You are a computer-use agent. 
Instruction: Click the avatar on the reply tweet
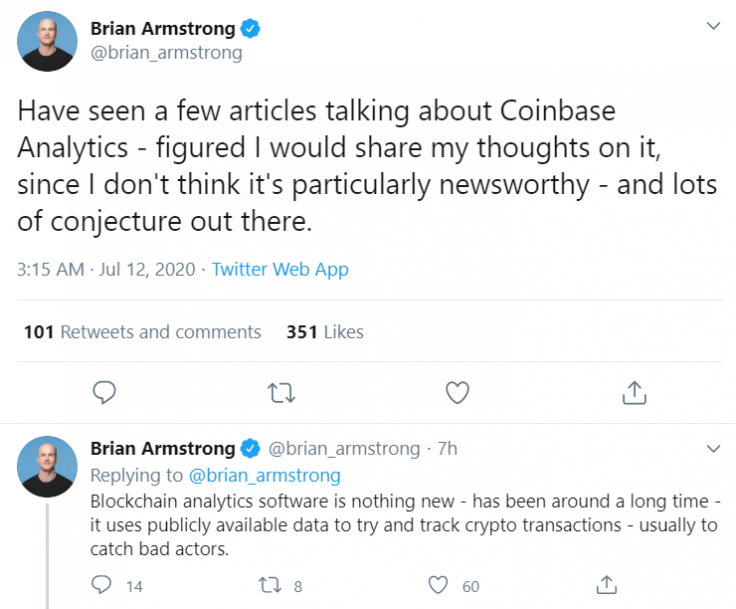click(x=48, y=466)
